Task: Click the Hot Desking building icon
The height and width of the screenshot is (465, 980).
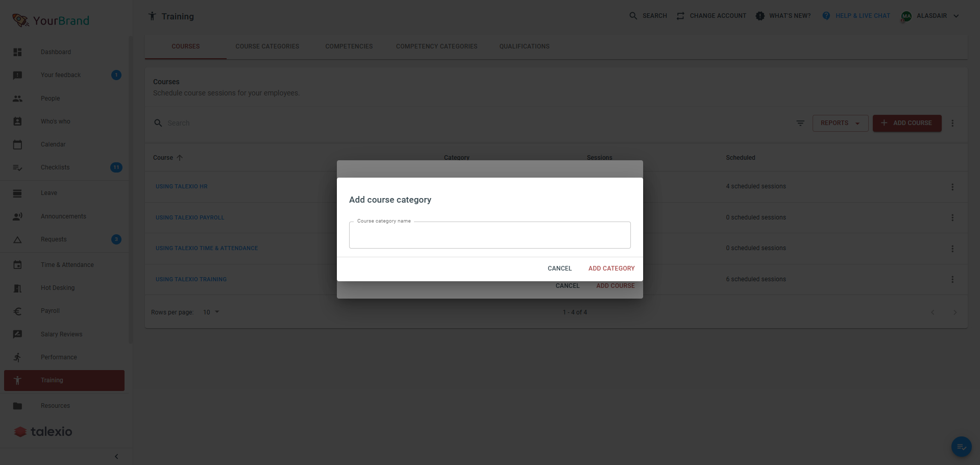Action: (17, 288)
